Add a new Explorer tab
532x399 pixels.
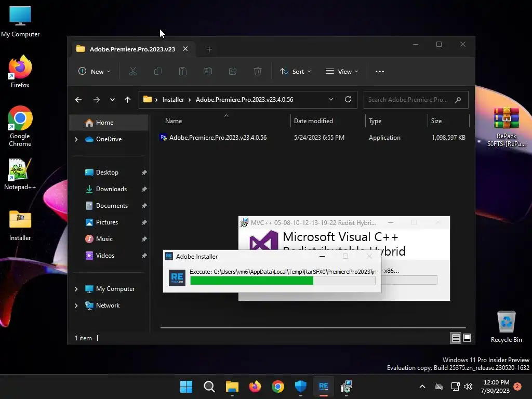tap(209, 49)
